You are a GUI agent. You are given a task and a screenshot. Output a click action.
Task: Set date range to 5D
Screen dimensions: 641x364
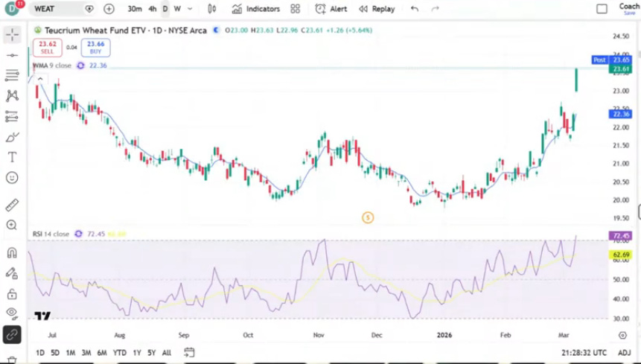coord(55,353)
